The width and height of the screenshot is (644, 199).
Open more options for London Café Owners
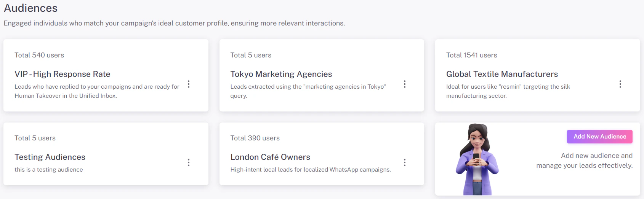(404, 162)
